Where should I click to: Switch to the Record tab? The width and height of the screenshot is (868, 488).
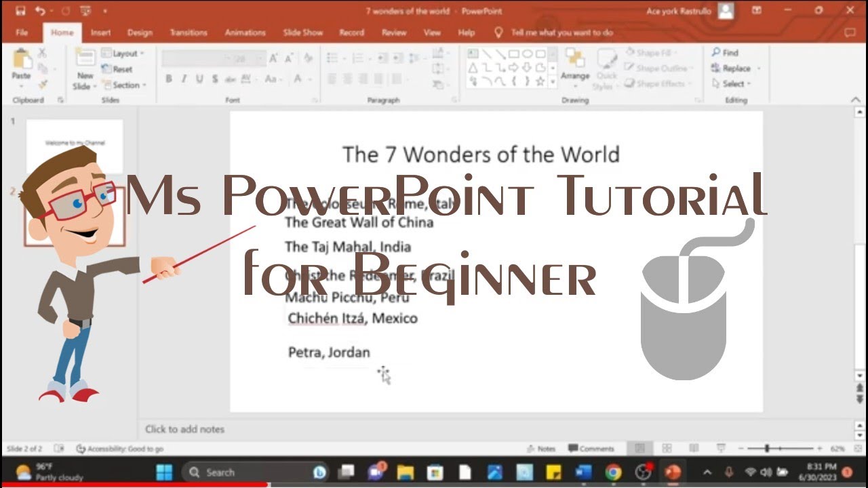(351, 33)
